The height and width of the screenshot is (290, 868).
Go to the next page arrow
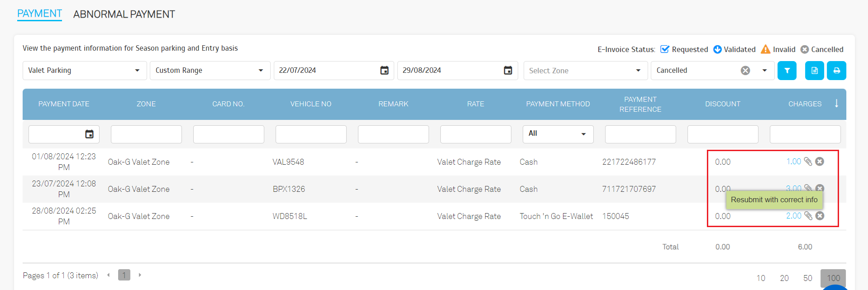(140, 275)
